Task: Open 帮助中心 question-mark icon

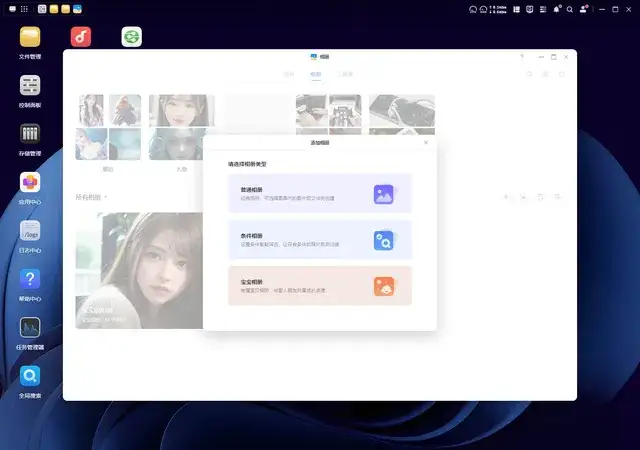Action: pos(30,279)
